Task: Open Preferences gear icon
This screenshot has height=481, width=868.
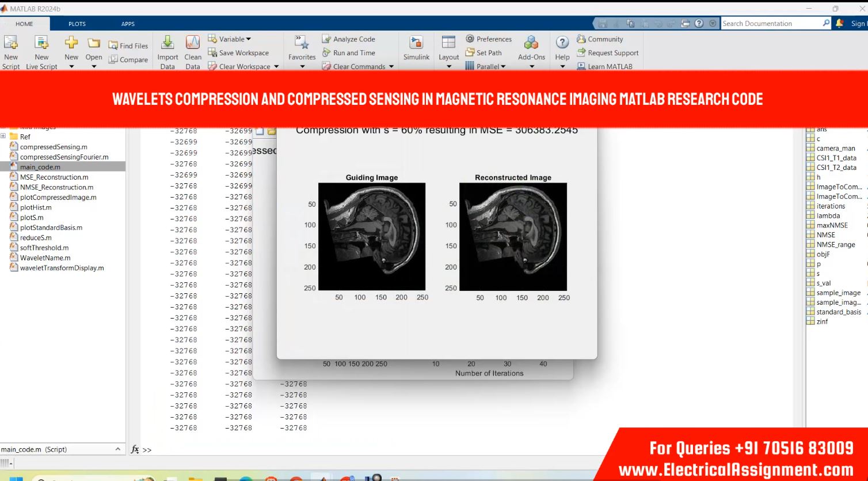Action: [x=470, y=39]
